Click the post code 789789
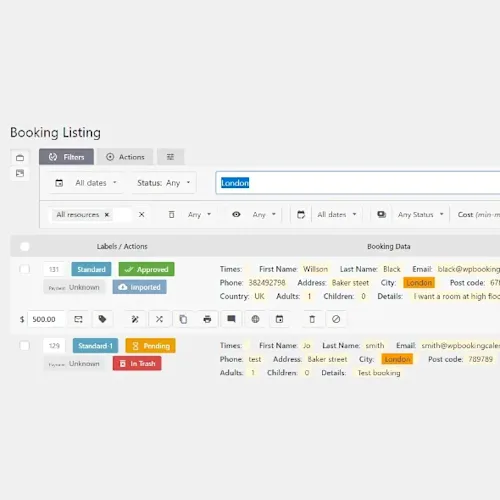The width and height of the screenshot is (500, 500). coord(480,359)
